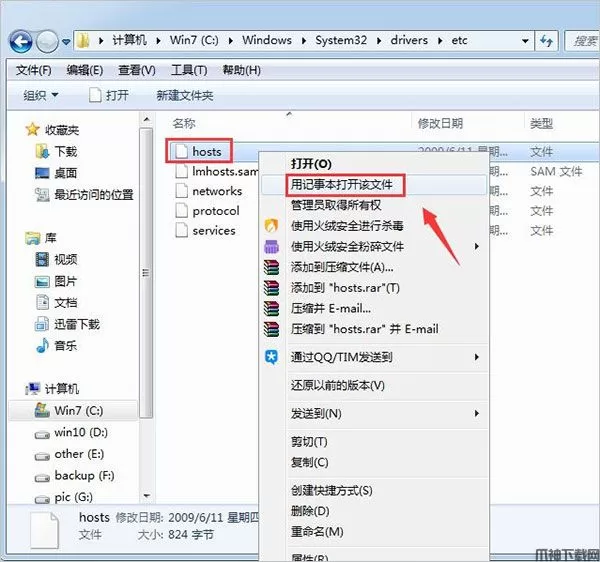Select the 计算机 breadcrumb in the address bar
Image resolution: width=600 pixels, height=562 pixels.
(x=129, y=40)
